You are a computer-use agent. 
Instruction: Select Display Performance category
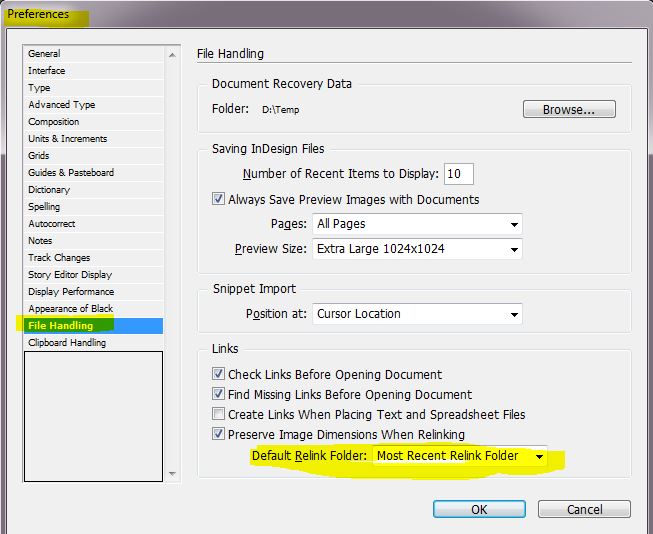point(94,292)
